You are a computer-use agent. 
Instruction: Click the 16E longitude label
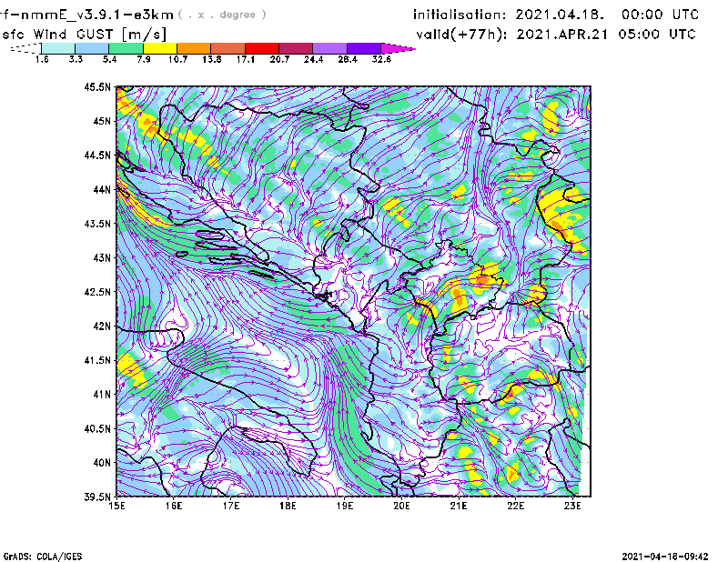click(174, 506)
